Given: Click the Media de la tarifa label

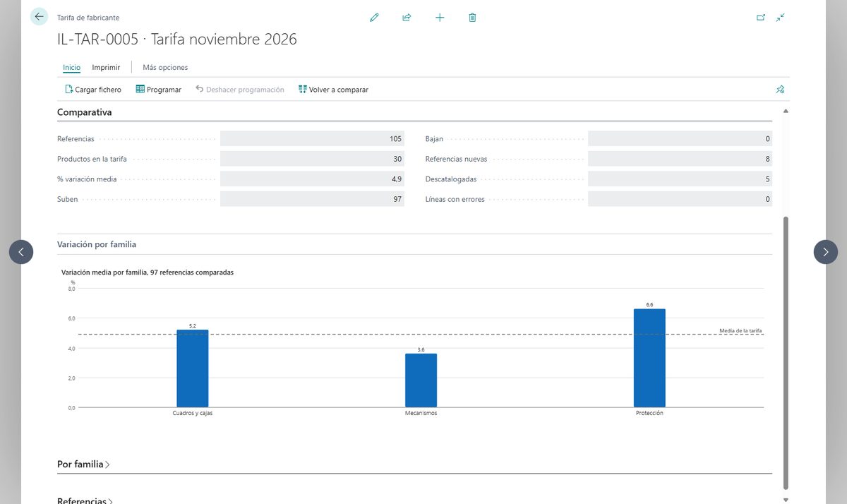Looking at the screenshot, I should pyautogui.click(x=740, y=330).
